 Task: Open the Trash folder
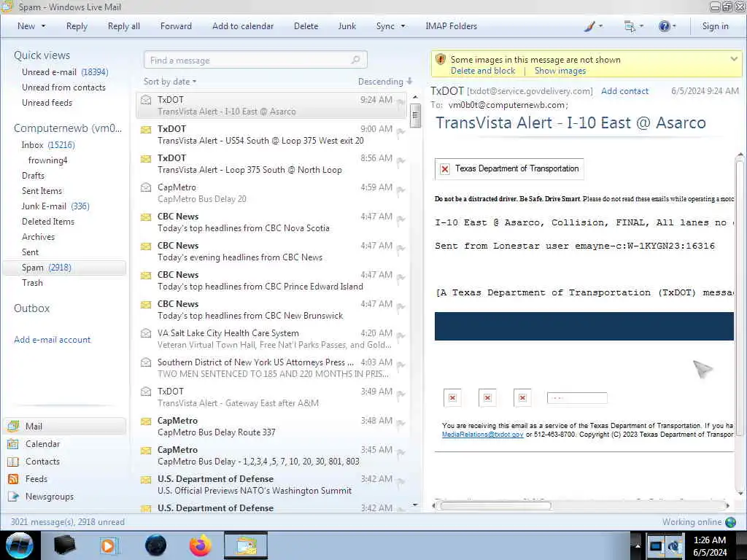click(32, 282)
